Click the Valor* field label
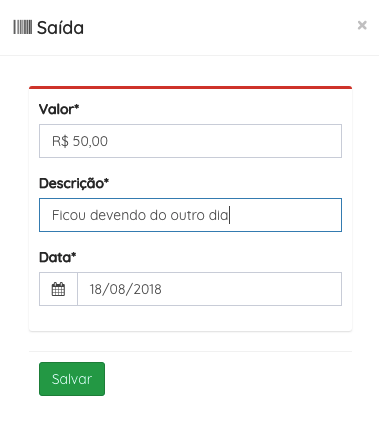Screen dimensions: 379x436 coord(59,109)
